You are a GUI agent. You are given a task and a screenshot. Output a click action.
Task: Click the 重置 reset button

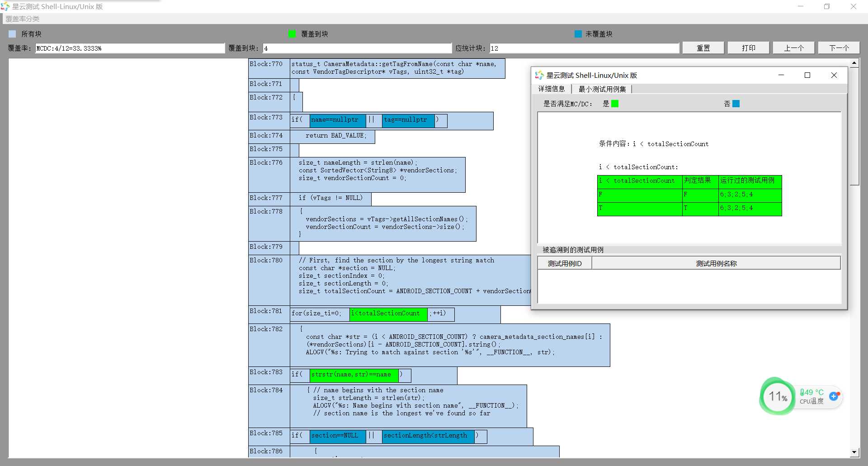[x=703, y=48]
